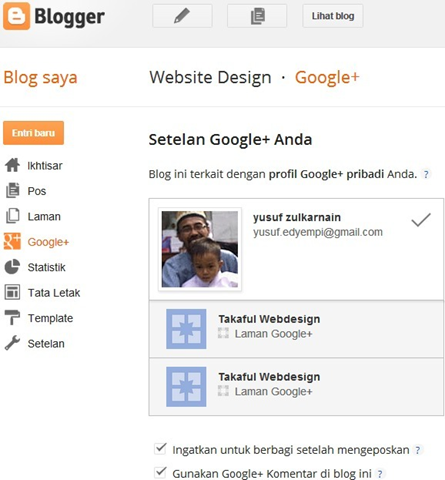Click the Setelan wrench icon

[12, 343]
